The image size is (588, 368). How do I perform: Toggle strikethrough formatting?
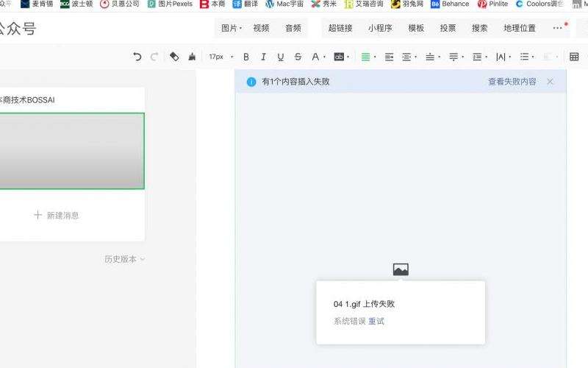coord(298,57)
